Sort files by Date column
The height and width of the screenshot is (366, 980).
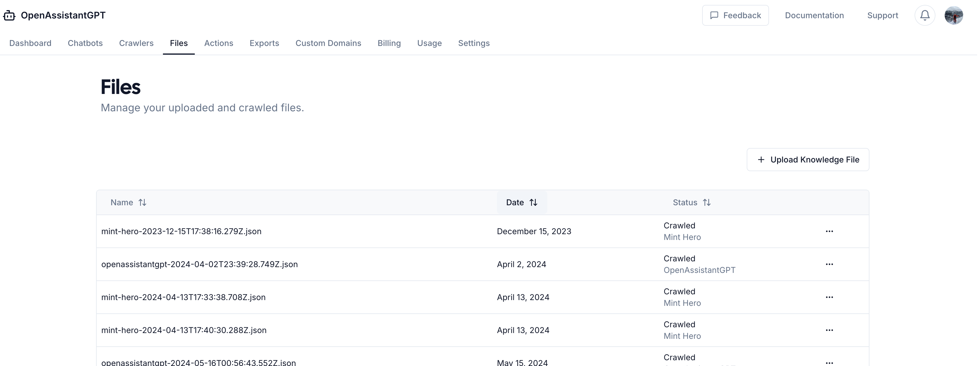tap(522, 202)
